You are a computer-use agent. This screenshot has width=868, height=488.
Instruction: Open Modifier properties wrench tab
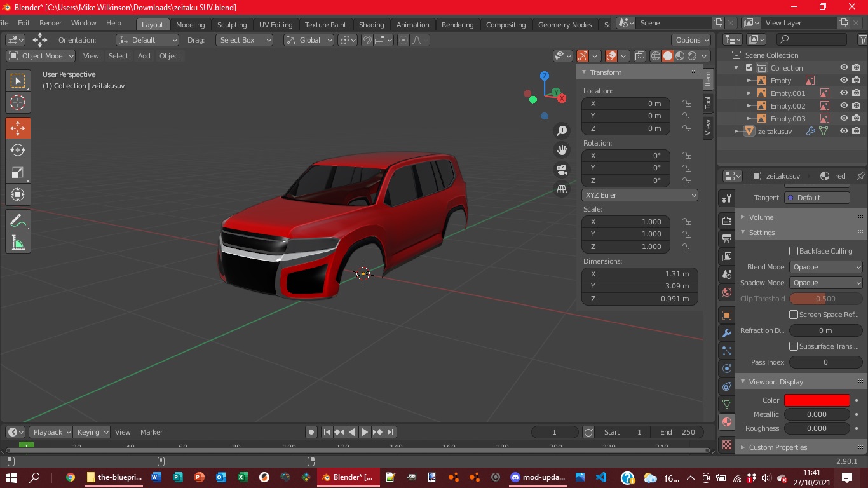point(727,333)
